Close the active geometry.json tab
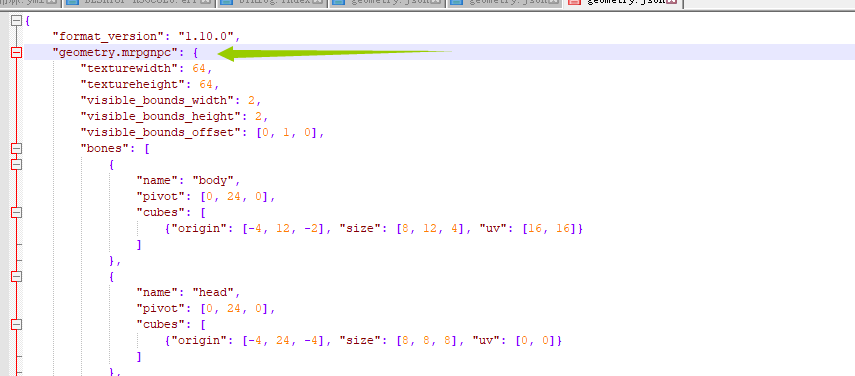The image size is (855, 376). tap(672, 2)
